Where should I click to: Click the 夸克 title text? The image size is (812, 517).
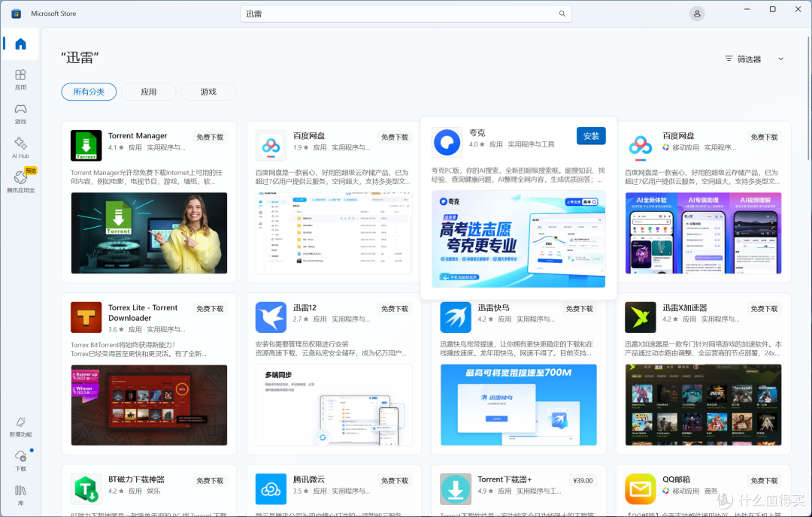[477, 133]
